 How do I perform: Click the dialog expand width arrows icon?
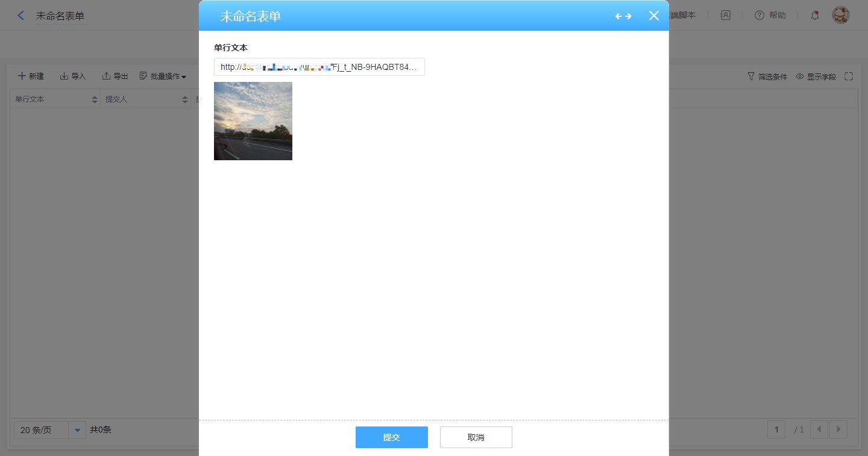click(x=623, y=16)
